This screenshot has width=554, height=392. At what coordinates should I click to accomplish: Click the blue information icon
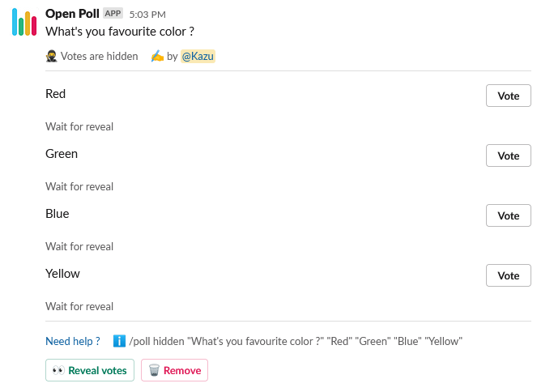pos(119,341)
